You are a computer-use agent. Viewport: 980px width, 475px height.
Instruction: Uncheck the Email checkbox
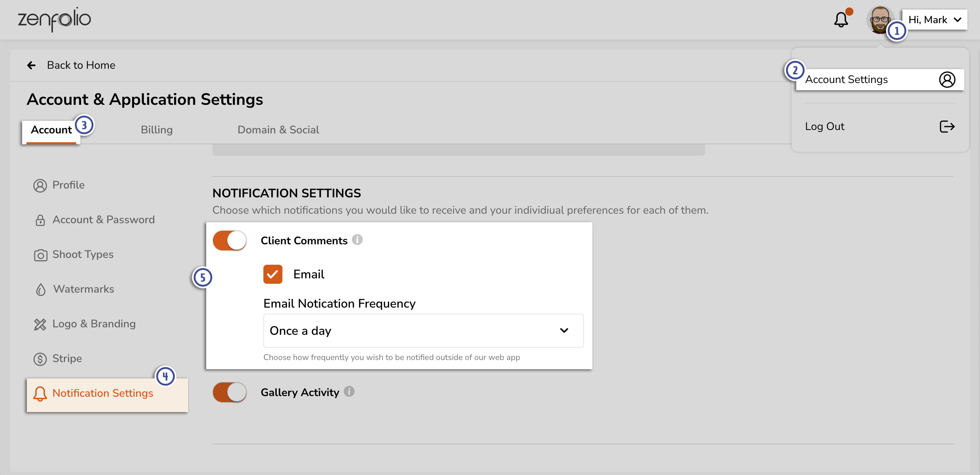[273, 274]
